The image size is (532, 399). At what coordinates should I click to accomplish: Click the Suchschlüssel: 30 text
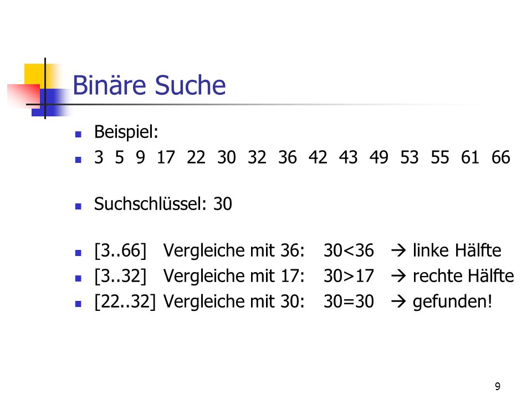click(163, 204)
